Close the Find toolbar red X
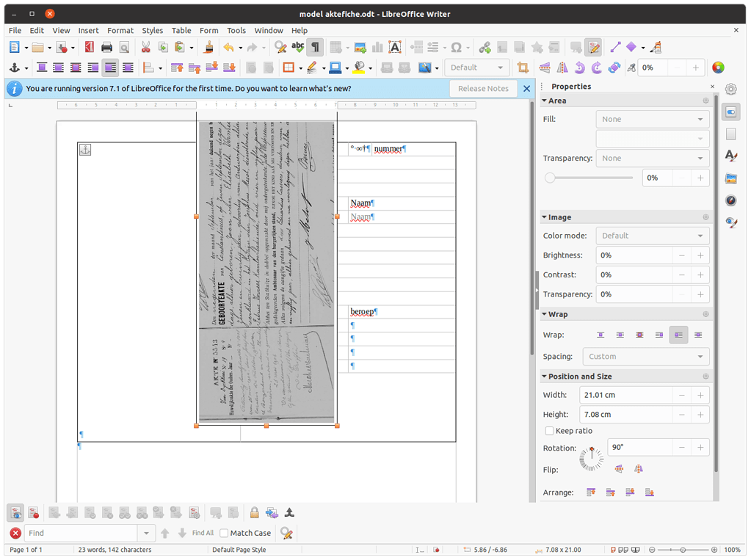751x560 pixels. click(x=15, y=533)
